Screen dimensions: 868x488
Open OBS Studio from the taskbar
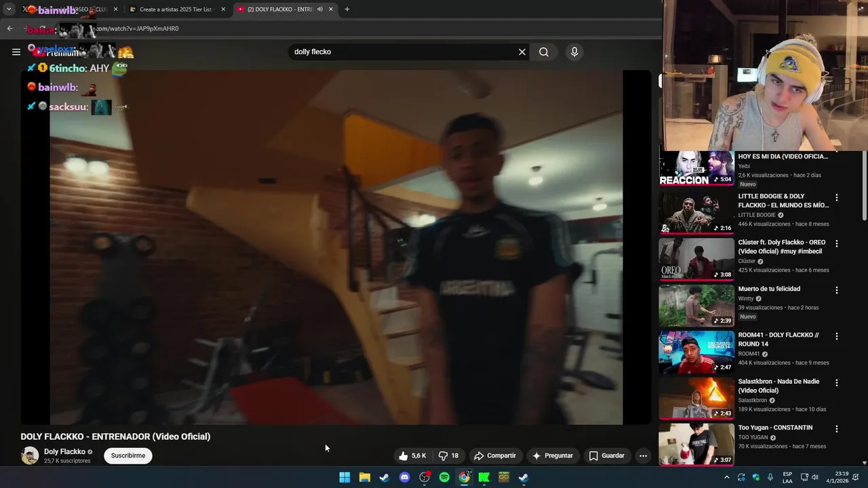tap(425, 477)
